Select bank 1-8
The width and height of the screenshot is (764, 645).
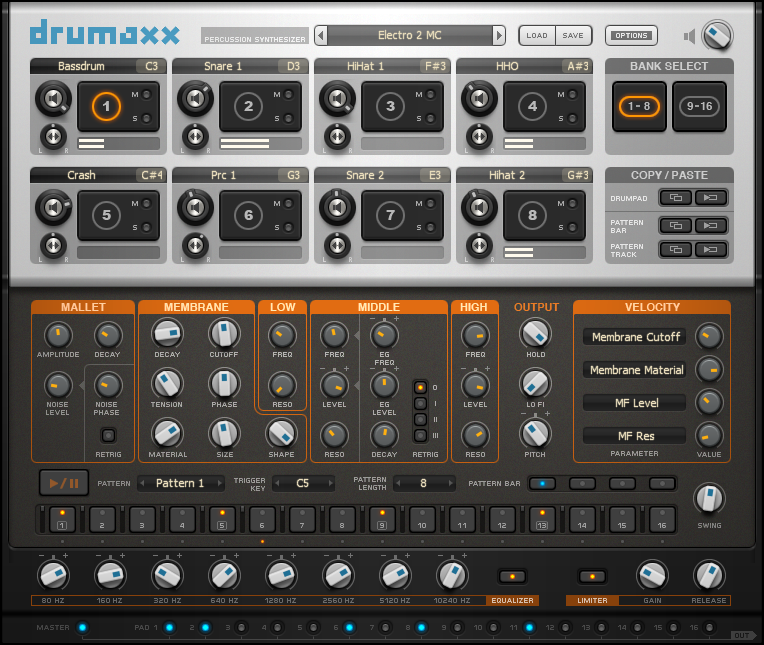pyautogui.click(x=637, y=106)
